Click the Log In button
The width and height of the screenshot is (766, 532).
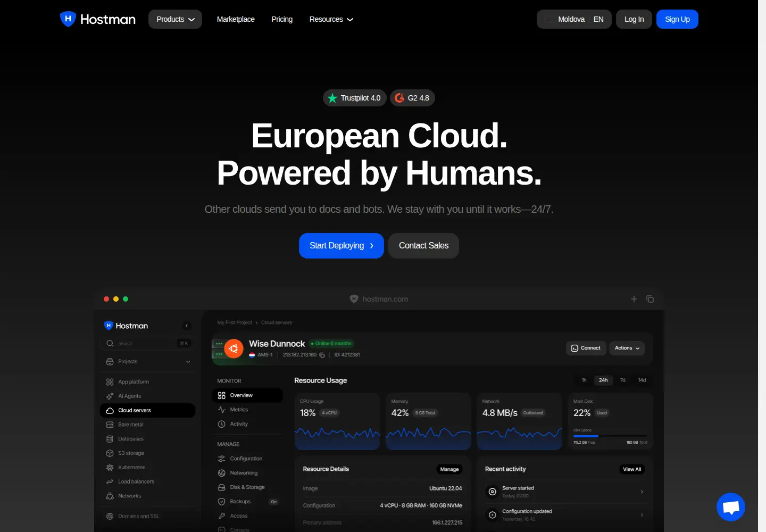pyautogui.click(x=634, y=19)
